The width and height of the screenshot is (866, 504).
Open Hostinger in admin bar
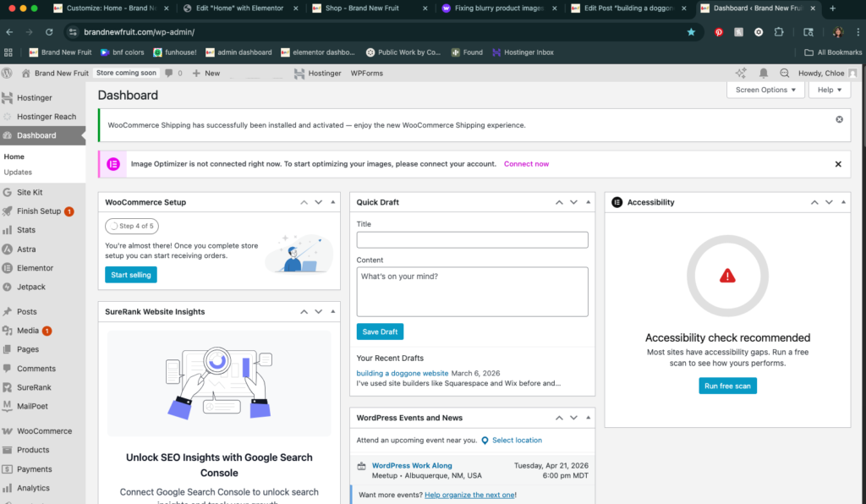click(x=318, y=73)
